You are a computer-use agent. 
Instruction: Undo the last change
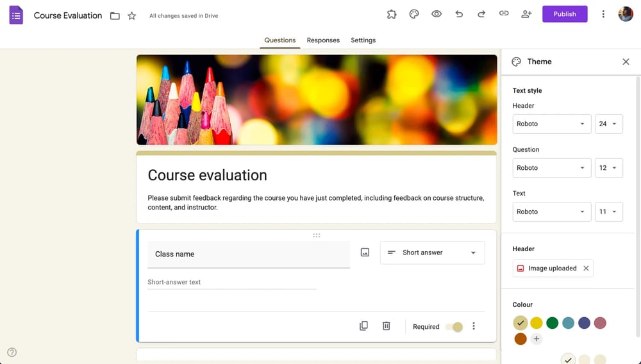[459, 14]
